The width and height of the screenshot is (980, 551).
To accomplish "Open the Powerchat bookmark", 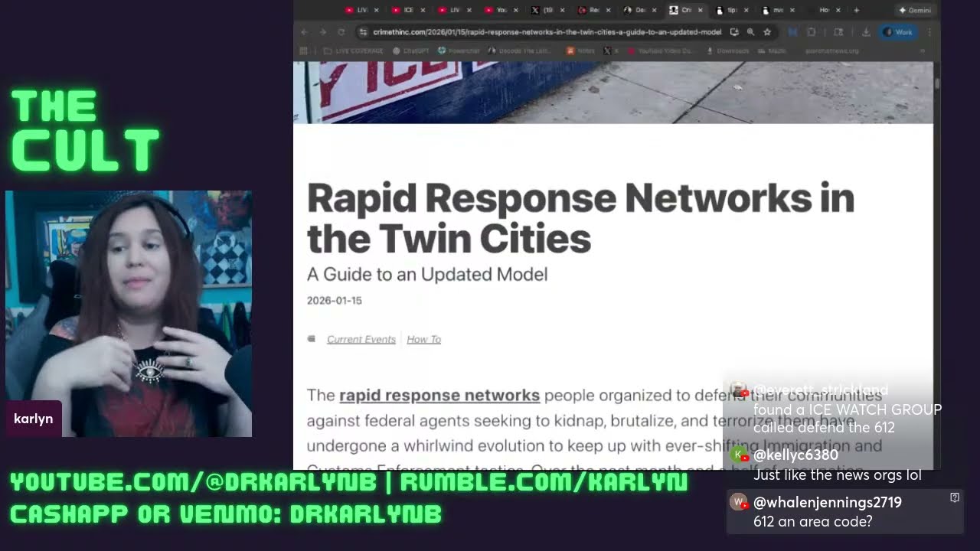I will (x=459, y=51).
